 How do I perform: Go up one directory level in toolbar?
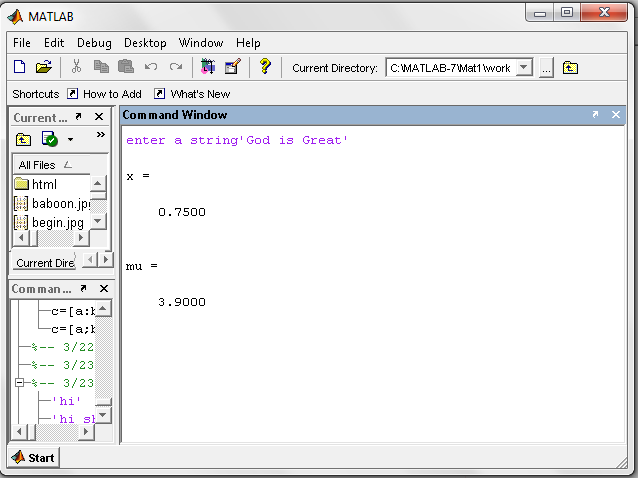pos(570,68)
